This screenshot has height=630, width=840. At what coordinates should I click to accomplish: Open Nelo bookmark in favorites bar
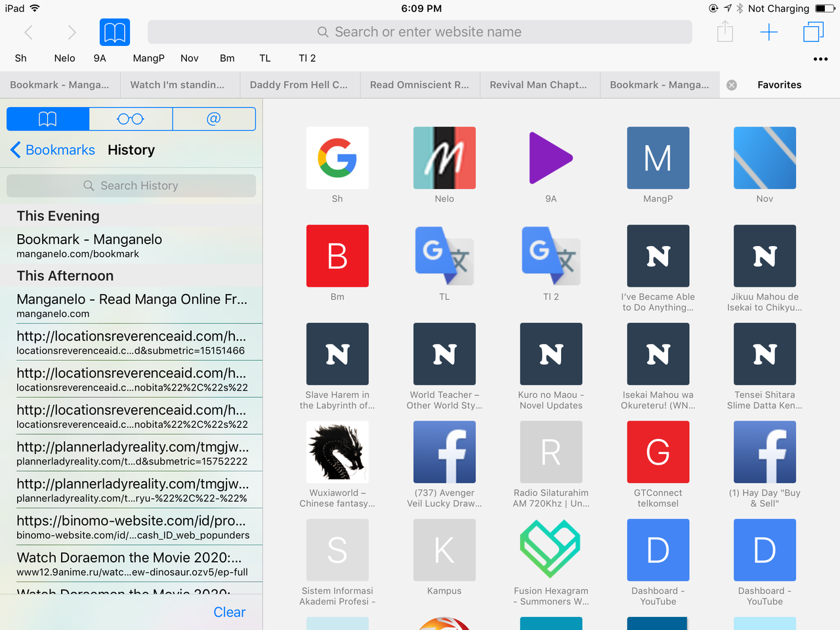(x=64, y=58)
